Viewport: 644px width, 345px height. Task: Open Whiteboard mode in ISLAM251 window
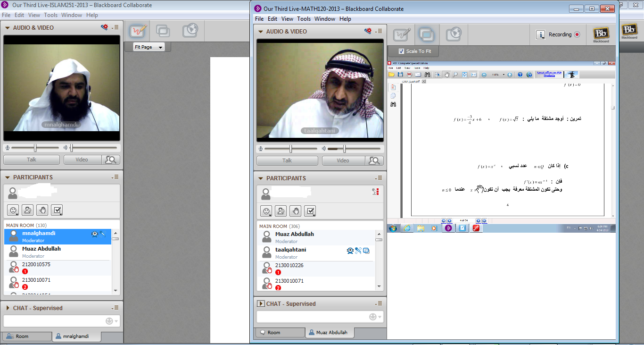(x=138, y=31)
